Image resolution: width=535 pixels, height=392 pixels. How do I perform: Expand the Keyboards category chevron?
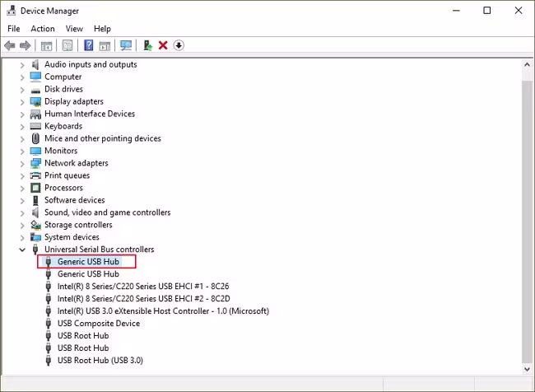[x=22, y=127]
